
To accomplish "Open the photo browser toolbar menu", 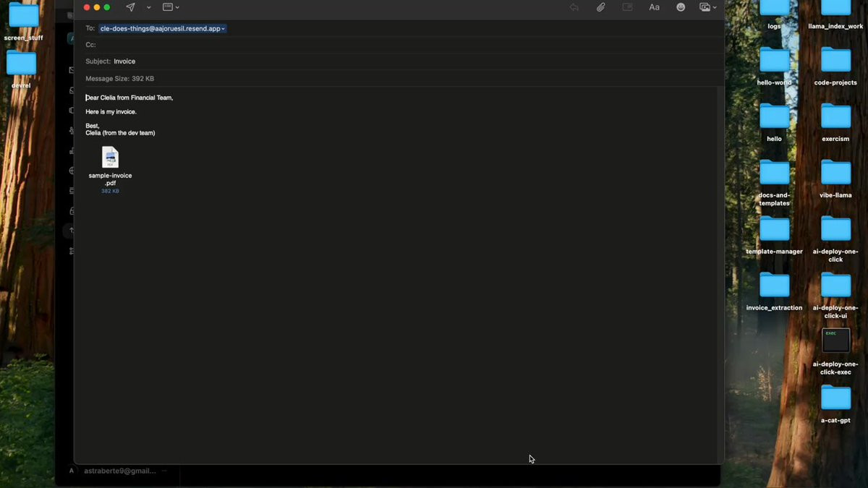I will tap(707, 7).
